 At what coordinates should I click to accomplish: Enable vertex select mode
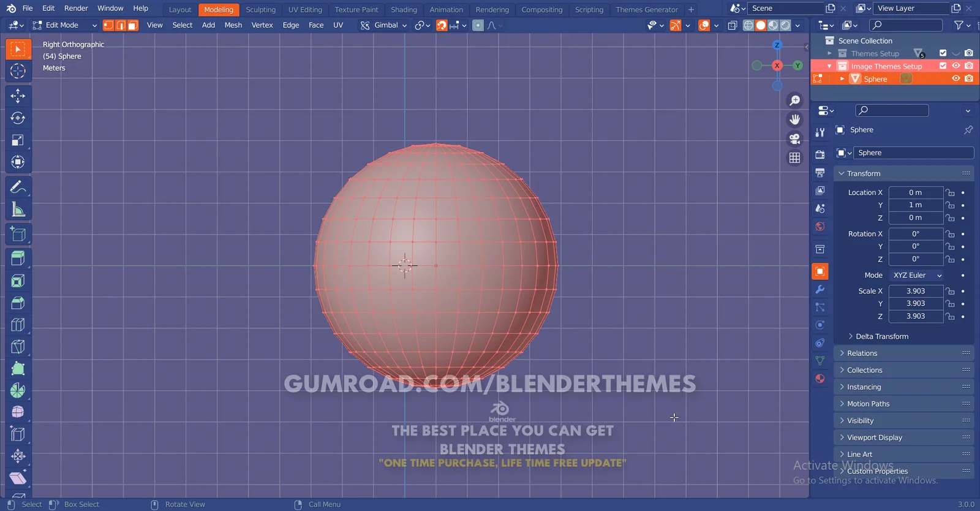[108, 25]
